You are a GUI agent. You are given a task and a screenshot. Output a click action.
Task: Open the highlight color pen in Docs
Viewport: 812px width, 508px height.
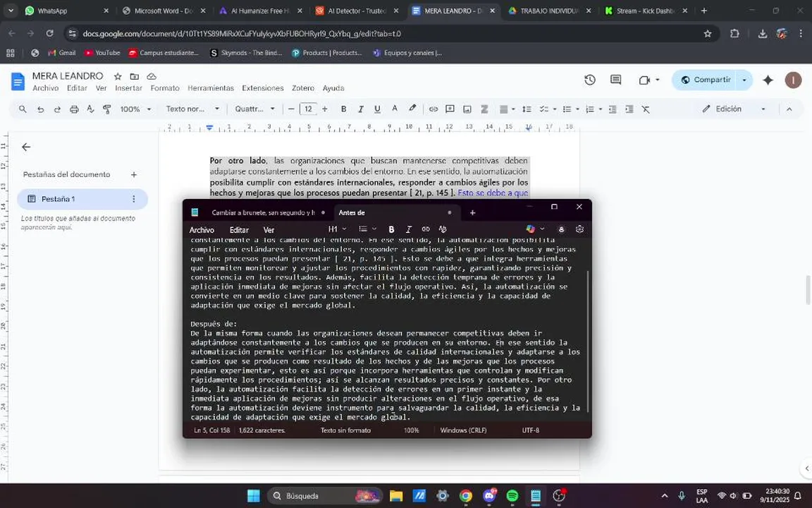click(412, 109)
